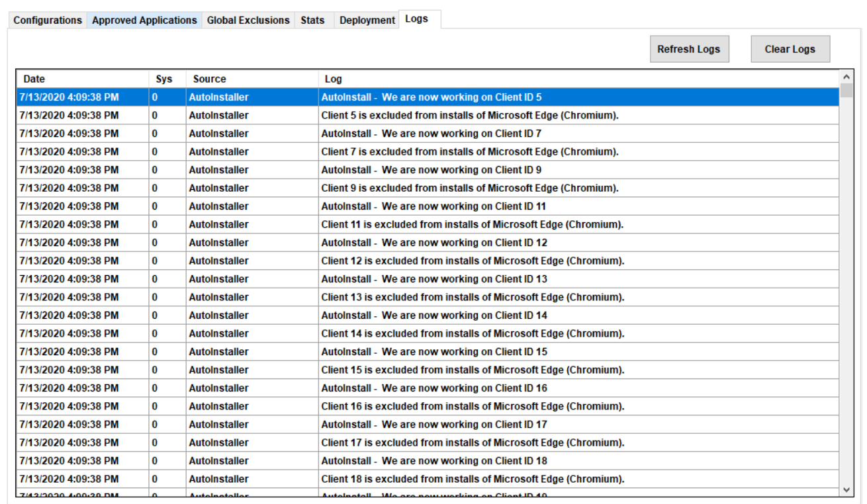This screenshot has height=504, width=867.
Task: Open the Global Exclusions tab
Action: pyautogui.click(x=248, y=21)
